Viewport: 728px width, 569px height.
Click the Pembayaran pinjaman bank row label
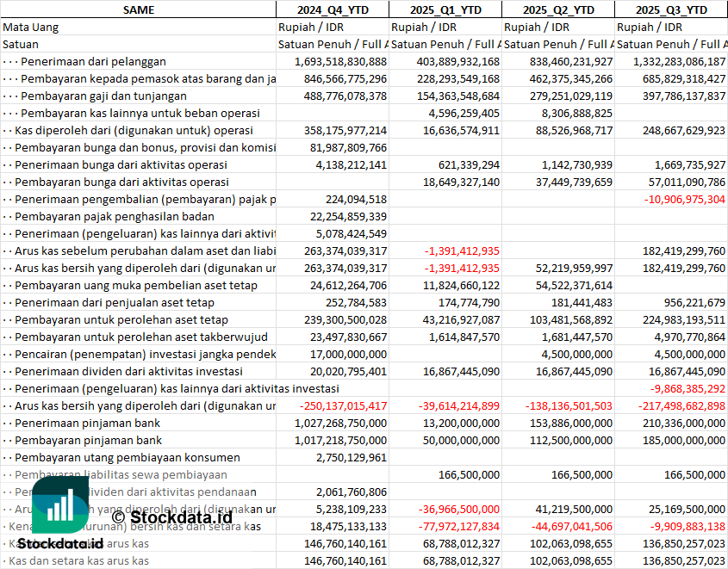point(88,440)
